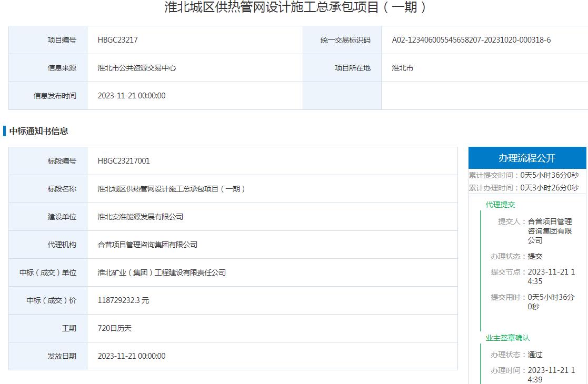The image size is (588, 384).
Task: Select agency 合普项目管理咨询集团有限公司 in table
Action: click(x=147, y=245)
